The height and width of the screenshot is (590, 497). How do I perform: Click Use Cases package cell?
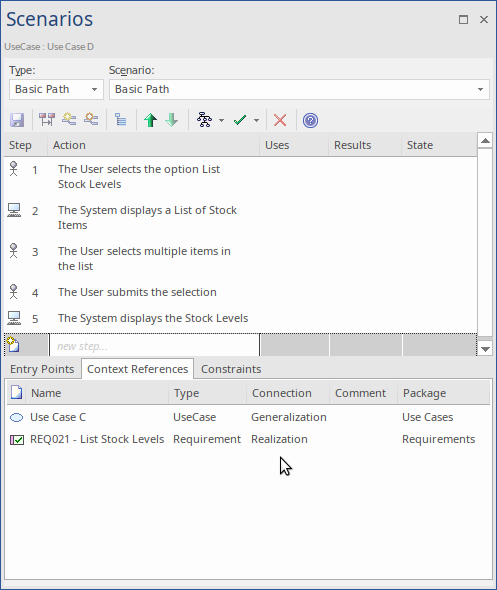(427, 417)
